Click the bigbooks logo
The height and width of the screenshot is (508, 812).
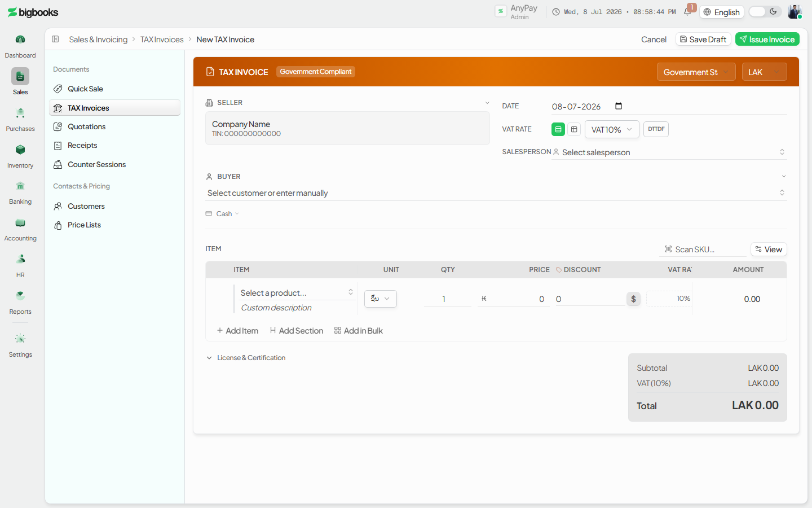coord(33,12)
